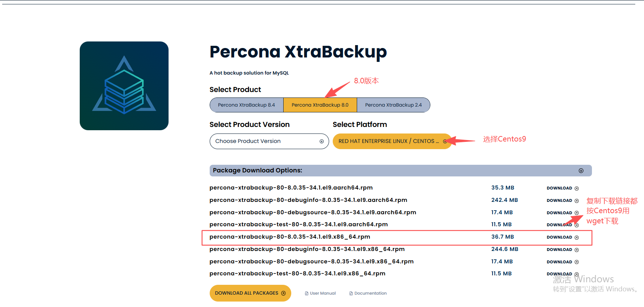Click the 36.7 MB size value

click(503, 237)
